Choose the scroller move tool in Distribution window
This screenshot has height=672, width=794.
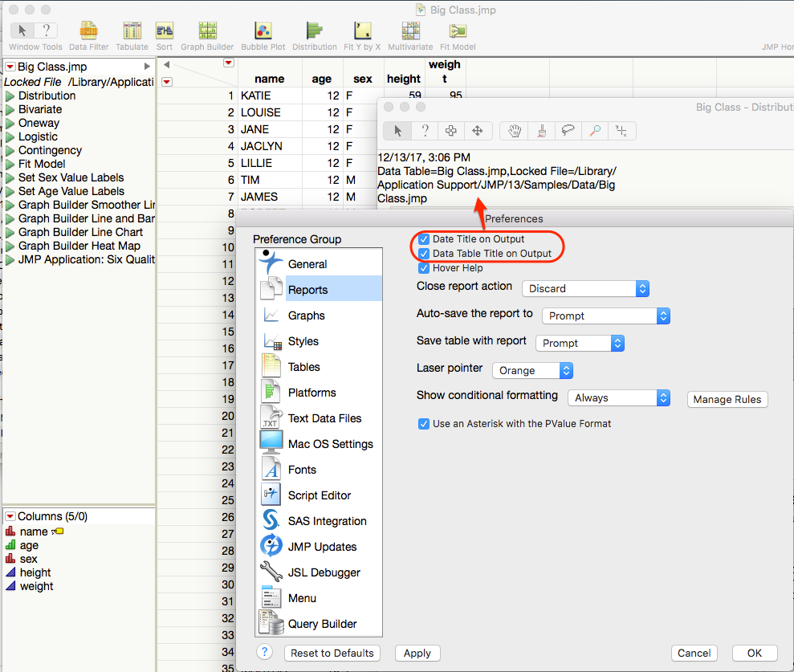pyautogui.click(x=478, y=131)
